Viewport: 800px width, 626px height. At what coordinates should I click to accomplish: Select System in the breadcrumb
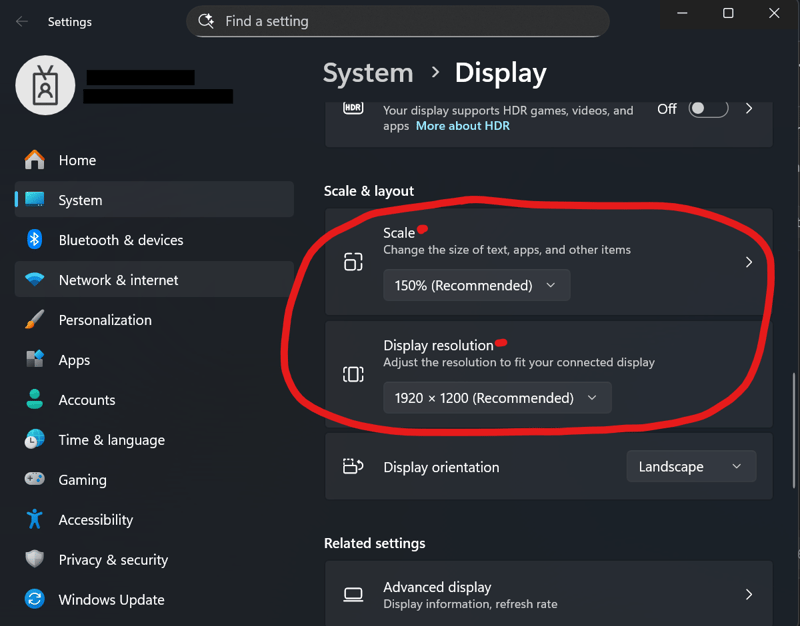pos(368,72)
